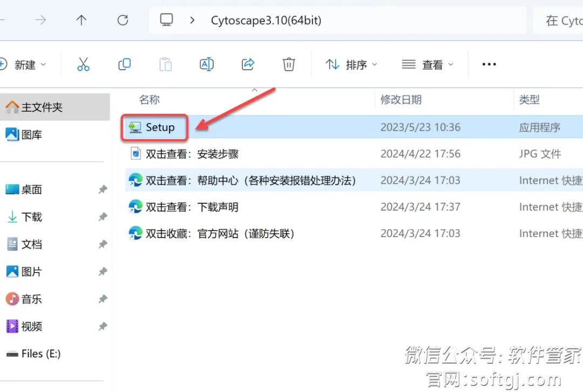Viewport: 583px width, 392px height.
Task: Click the Share icon
Action: point(248,64)
